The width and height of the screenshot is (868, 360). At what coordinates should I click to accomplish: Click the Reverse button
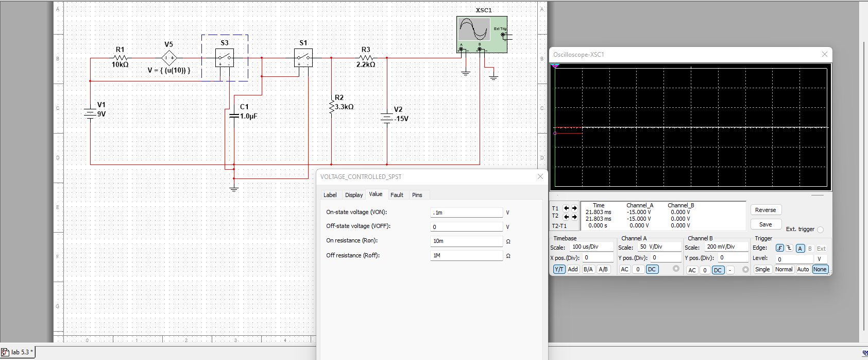point(765,210)
